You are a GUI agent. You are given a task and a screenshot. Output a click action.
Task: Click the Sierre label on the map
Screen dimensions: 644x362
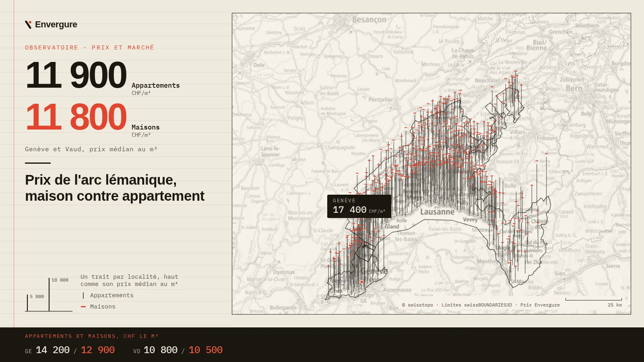pos(613,266)
